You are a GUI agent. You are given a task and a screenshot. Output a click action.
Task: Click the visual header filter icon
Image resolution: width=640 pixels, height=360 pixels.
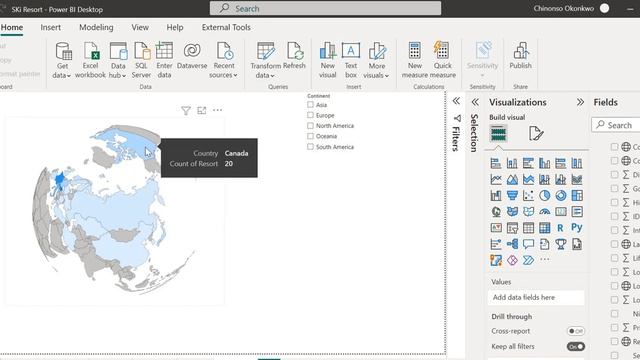[186, 110]
